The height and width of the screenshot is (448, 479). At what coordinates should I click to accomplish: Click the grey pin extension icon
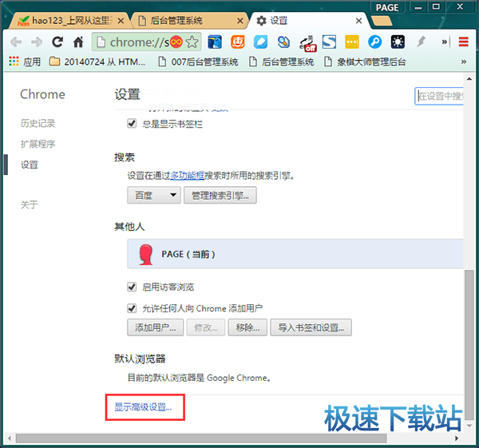click(422, 42)
